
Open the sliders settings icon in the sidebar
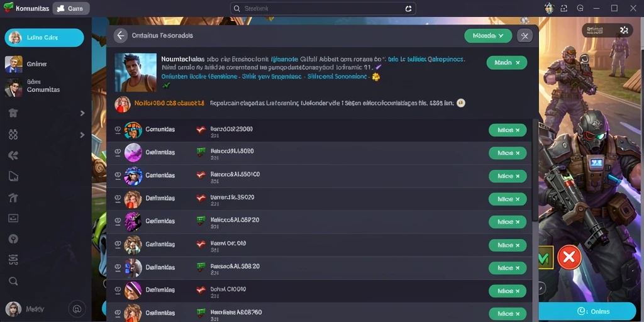click(x=13, y=259)
